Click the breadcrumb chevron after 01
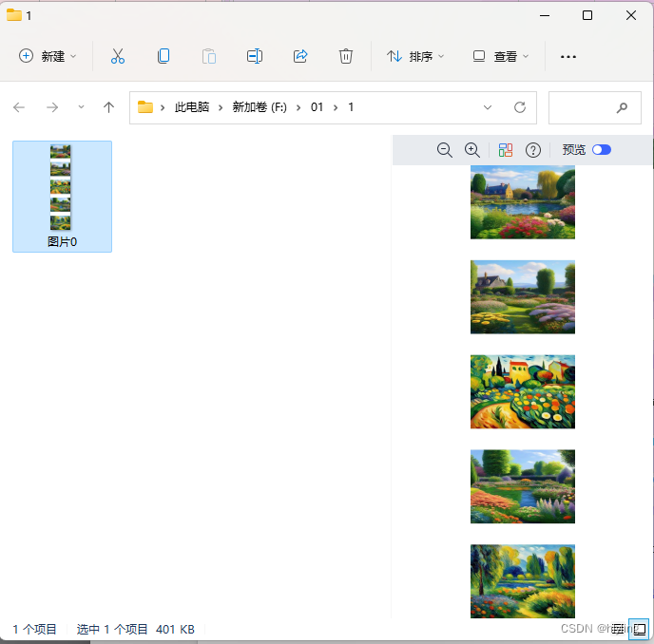The image size is (654, 644). [336, 107]
